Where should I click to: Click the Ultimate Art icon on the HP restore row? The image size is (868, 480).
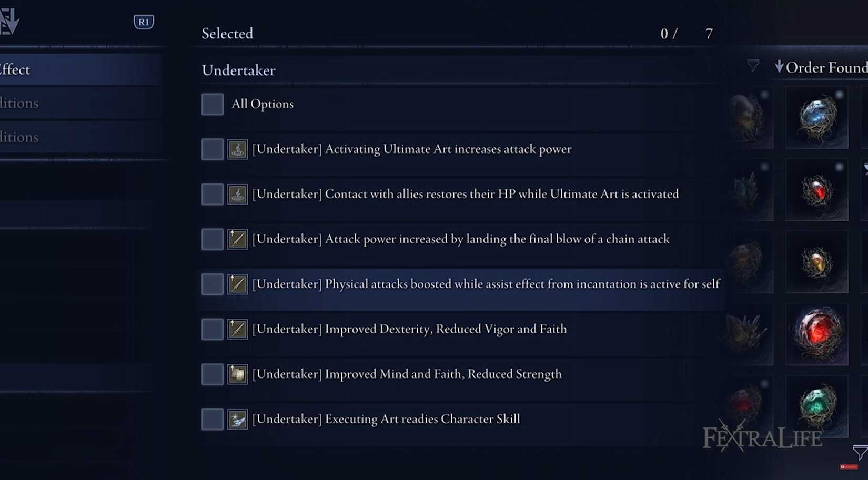click(x=237, y=194)
